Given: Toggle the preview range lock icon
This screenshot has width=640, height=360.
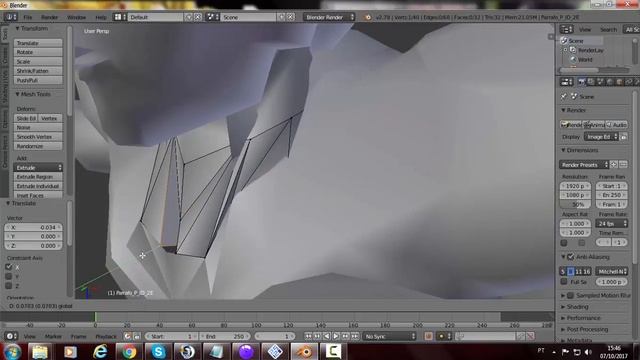Looking at the screenshot, I should pos(136,336).
